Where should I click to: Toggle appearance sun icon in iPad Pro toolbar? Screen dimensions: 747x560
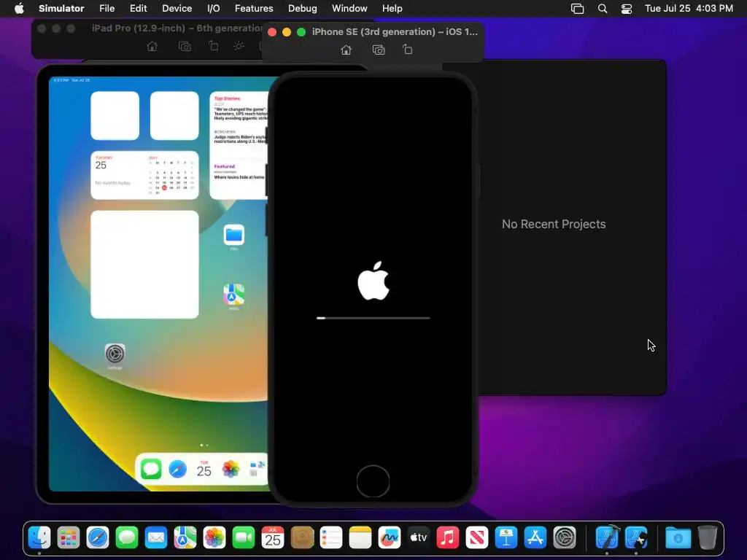[239, 46]
